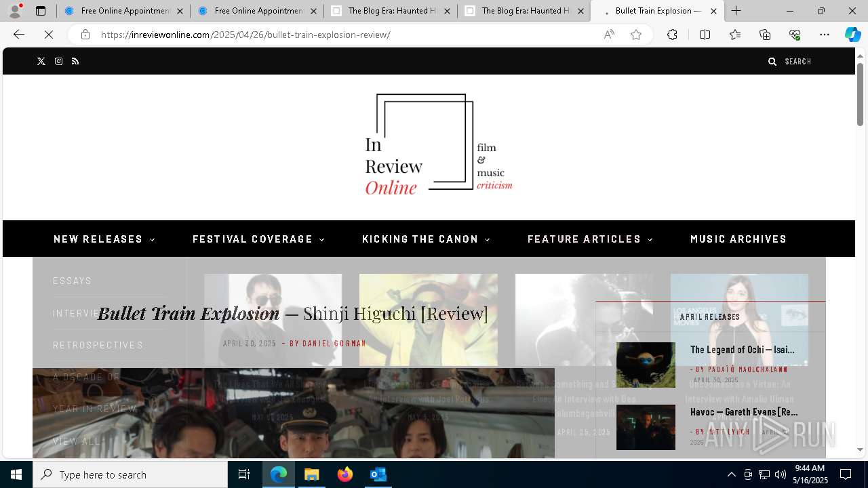
Task: Select View All in the submenu
Action: click(77, 441)
